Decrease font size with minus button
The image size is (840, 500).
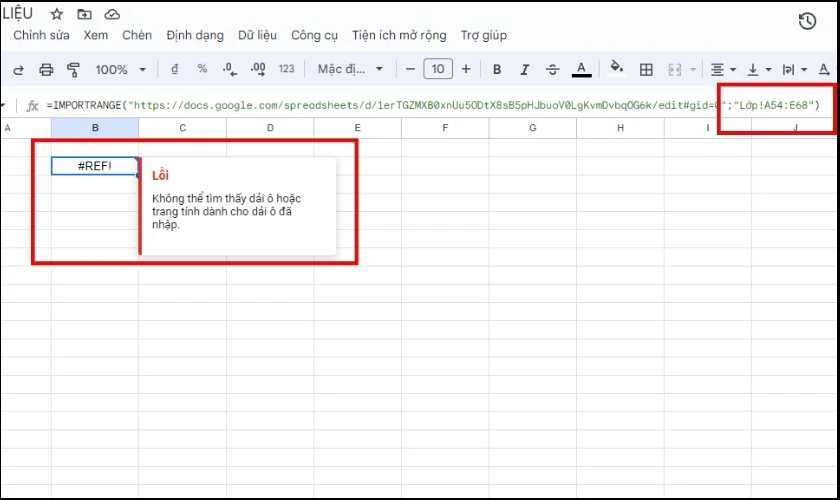[410, 69]
